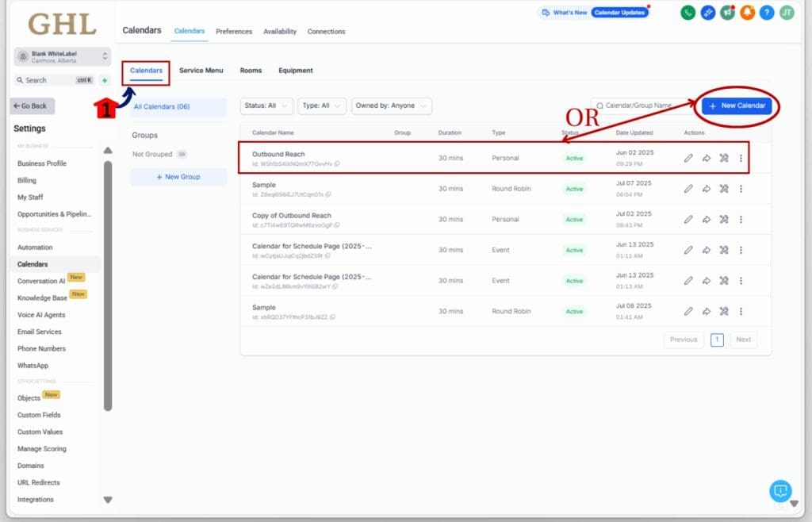812x522 pixels.
Task: Open the megaphone announcements icon
Action: tap(728, 13)
